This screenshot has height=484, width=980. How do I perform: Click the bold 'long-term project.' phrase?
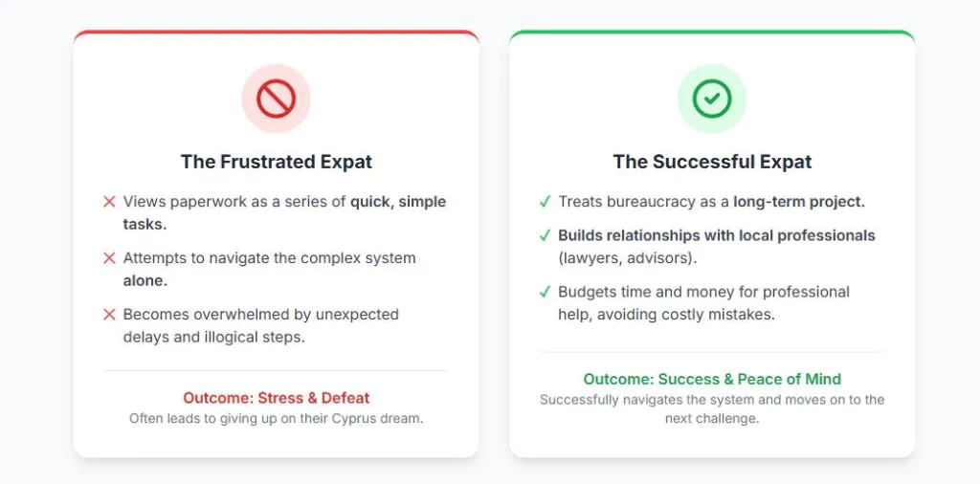click(798, 202)
